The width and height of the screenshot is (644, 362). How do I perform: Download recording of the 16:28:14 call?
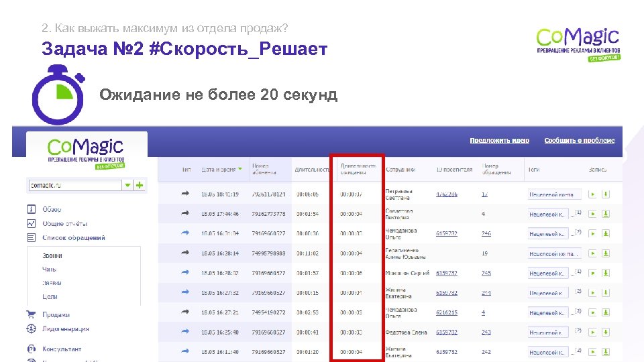click(605, 253)
